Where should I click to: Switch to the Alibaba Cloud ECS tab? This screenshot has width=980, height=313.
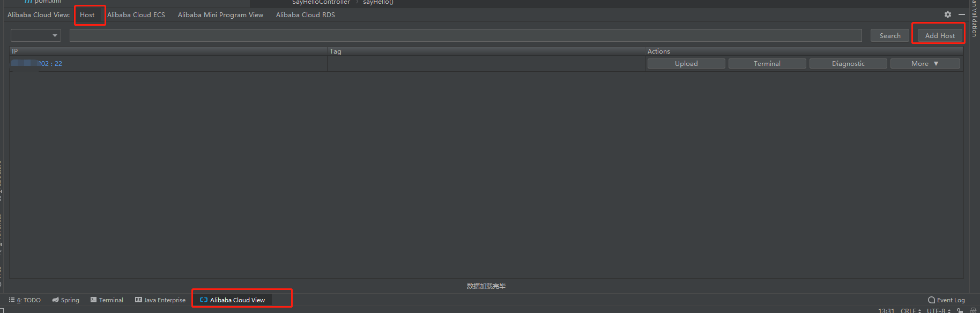136,14
